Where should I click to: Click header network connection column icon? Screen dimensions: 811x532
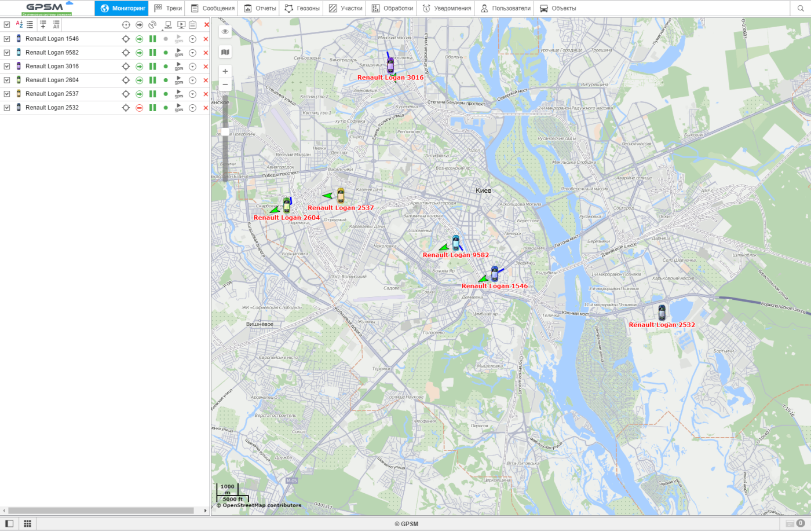tap(167, 25)
